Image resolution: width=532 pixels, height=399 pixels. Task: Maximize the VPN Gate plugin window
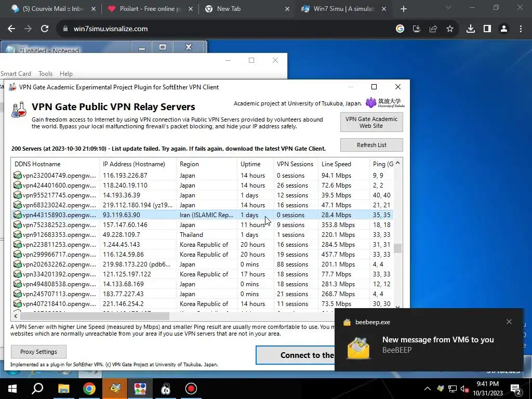(374, 87)
